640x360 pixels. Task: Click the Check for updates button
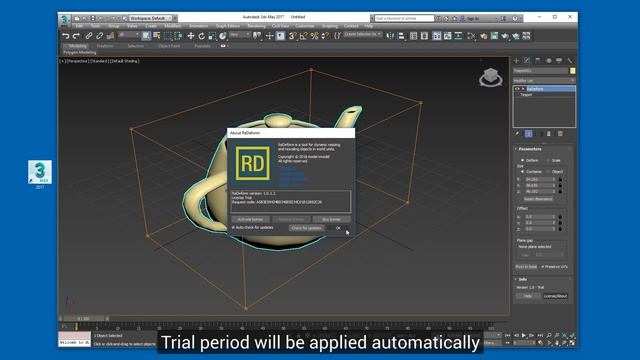(x=307, y=228)
